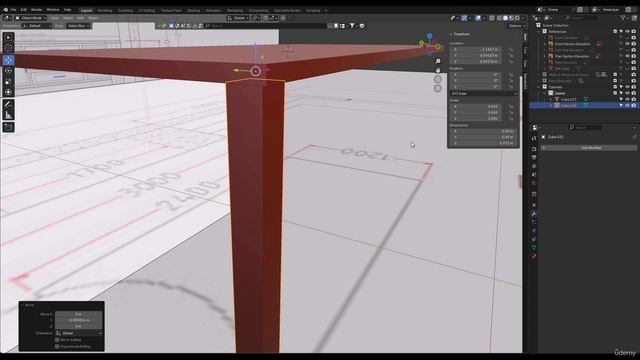640x360 pixels.
Task: Switch to the Shading workspace tab
Action: tap(193, 10)
